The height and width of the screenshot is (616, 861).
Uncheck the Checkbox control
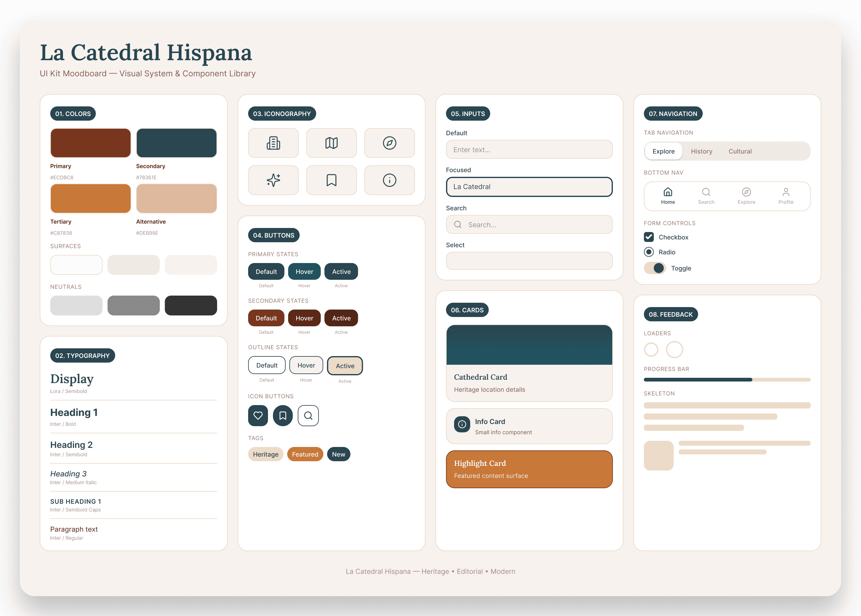click(649, 237)
